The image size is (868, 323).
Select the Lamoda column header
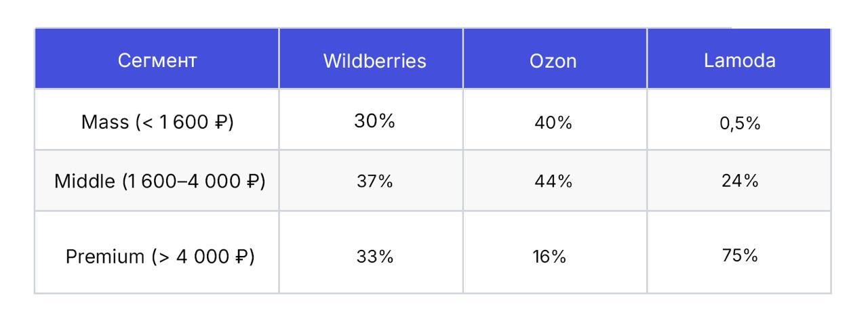click(x=739, y=61)
